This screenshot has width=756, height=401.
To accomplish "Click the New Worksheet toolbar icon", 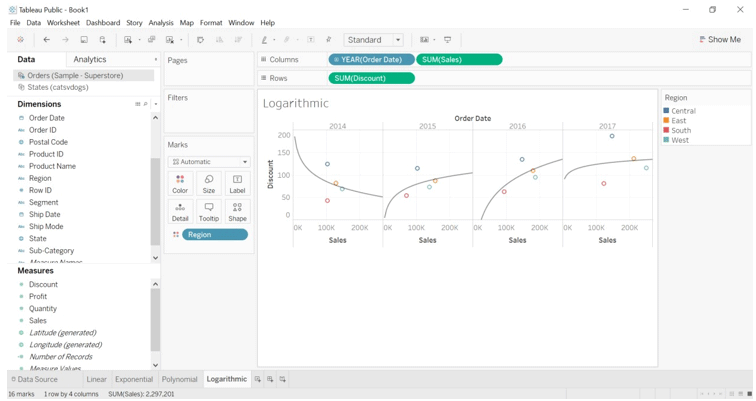I will pyautogui.click(x=128, y=40).
